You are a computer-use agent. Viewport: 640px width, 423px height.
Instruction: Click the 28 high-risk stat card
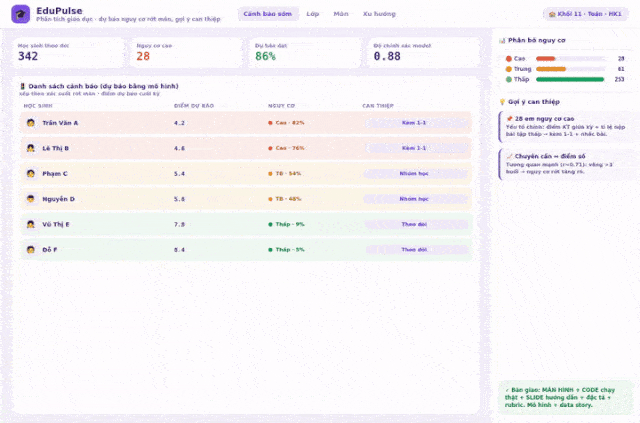pos(187,53)
